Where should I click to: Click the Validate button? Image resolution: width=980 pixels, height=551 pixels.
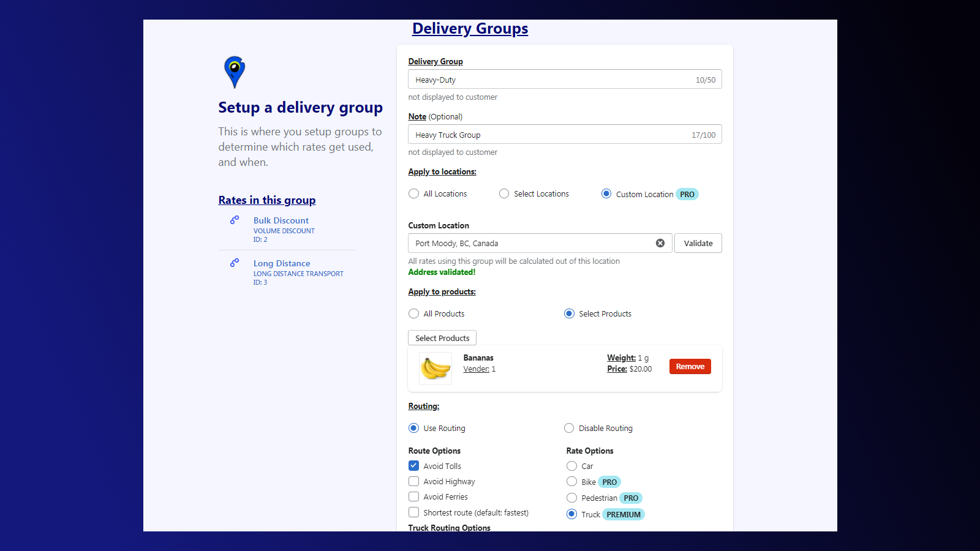click(698, 243)
